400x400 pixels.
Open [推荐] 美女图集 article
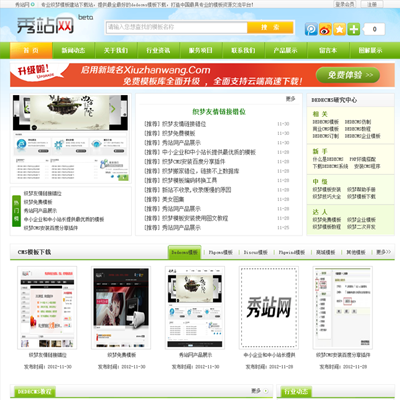point(164,199)
